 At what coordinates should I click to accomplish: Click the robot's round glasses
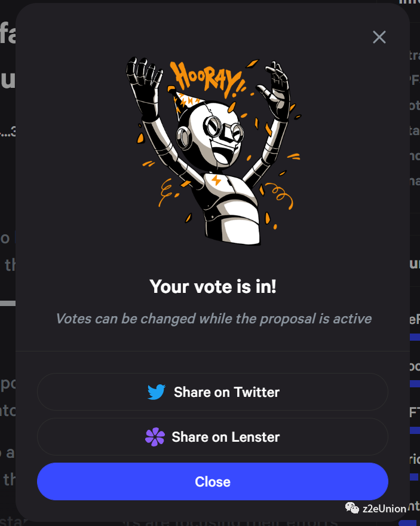224,129
